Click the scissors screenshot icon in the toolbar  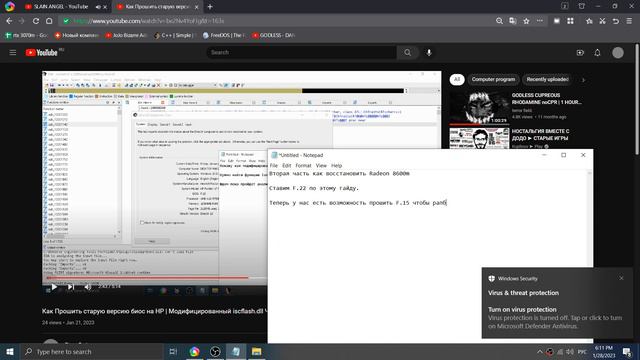[x=602, y=21]
